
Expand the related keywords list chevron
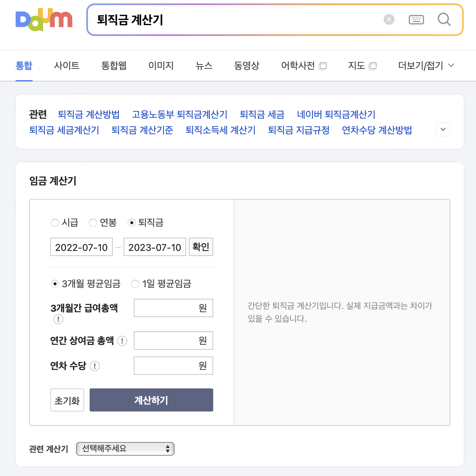(x=443, y=129)
